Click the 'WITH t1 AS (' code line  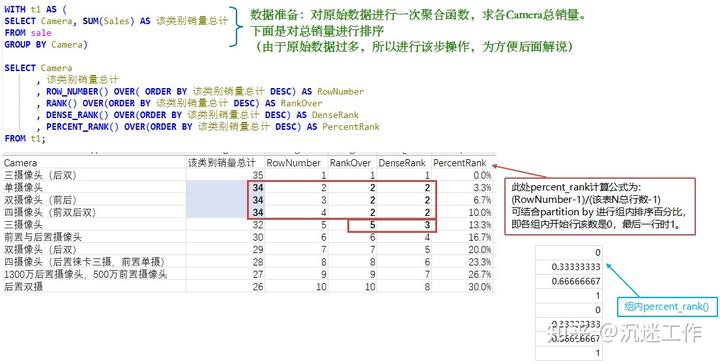tap(35, 9)
